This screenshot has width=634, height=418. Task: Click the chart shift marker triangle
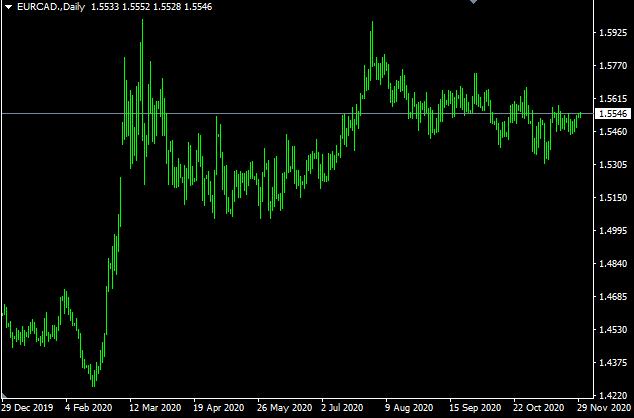473,2
